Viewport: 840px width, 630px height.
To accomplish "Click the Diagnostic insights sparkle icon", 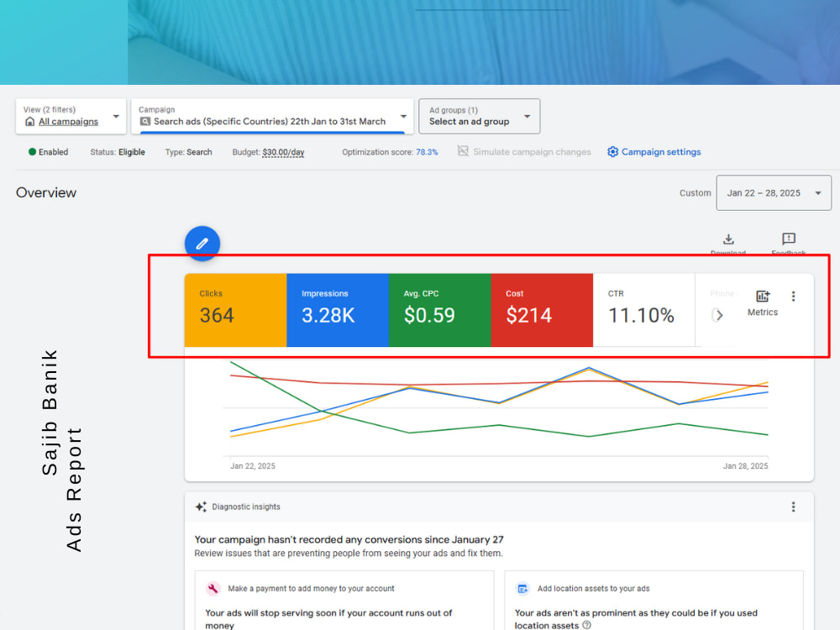I will (x=201, y=507).
